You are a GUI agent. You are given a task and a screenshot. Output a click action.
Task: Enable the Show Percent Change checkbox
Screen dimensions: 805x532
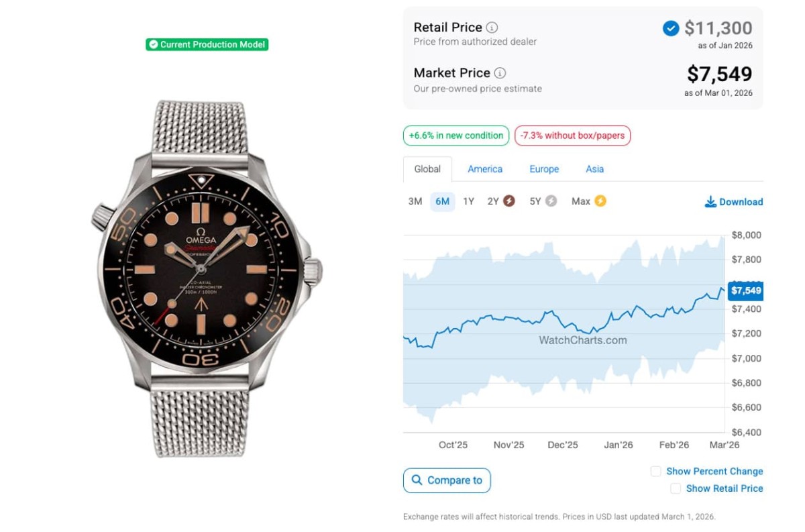click(x=656, y=472)
